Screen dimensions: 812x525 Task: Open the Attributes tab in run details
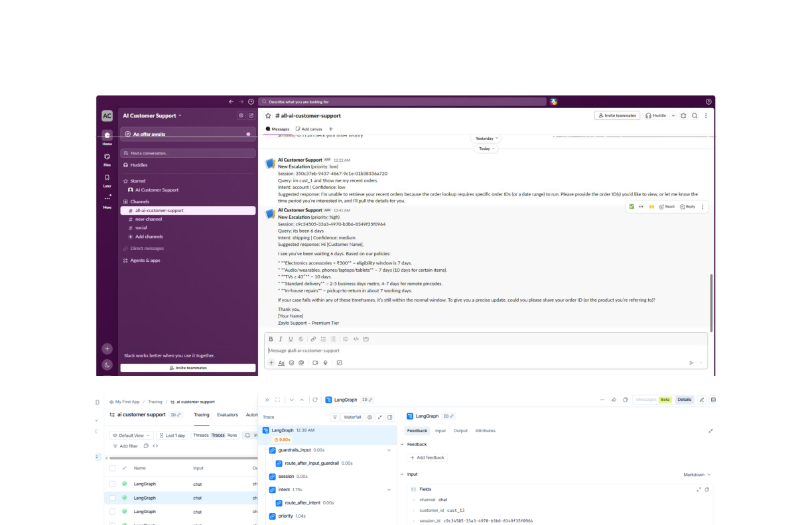click(485, 431)
